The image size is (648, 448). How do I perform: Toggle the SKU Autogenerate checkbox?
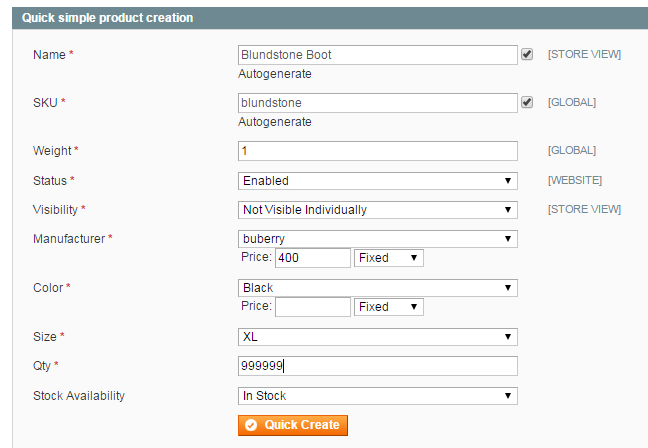point(527,102)
